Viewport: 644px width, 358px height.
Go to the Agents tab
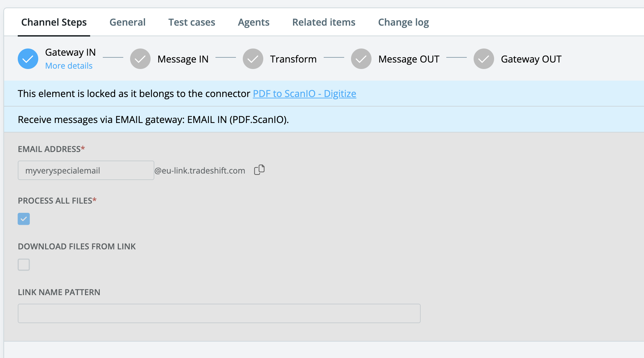[254, 22]
